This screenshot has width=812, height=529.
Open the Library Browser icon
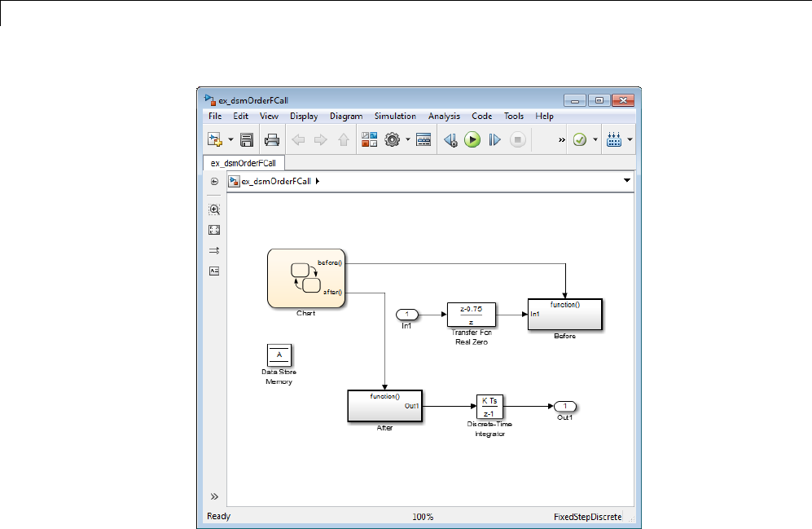pos(370,140)
